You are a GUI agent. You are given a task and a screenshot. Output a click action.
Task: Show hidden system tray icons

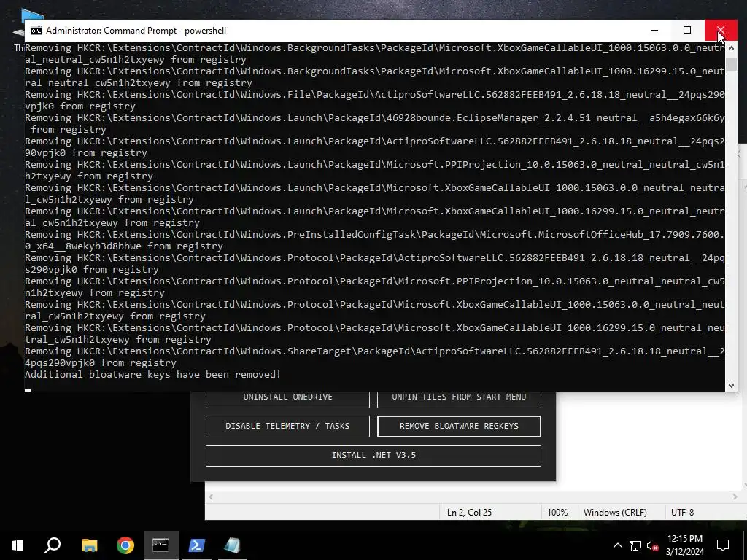point(617,545)
